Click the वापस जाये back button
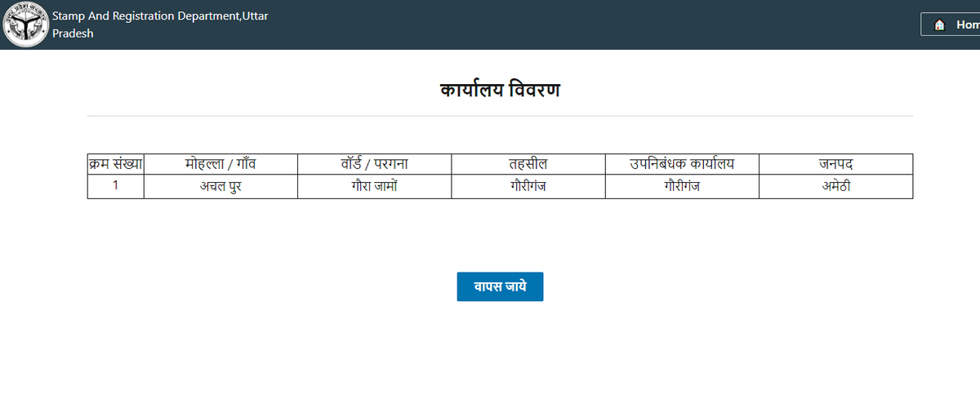The height and width of the screenshot is (395, 980). tap(500, 286)
